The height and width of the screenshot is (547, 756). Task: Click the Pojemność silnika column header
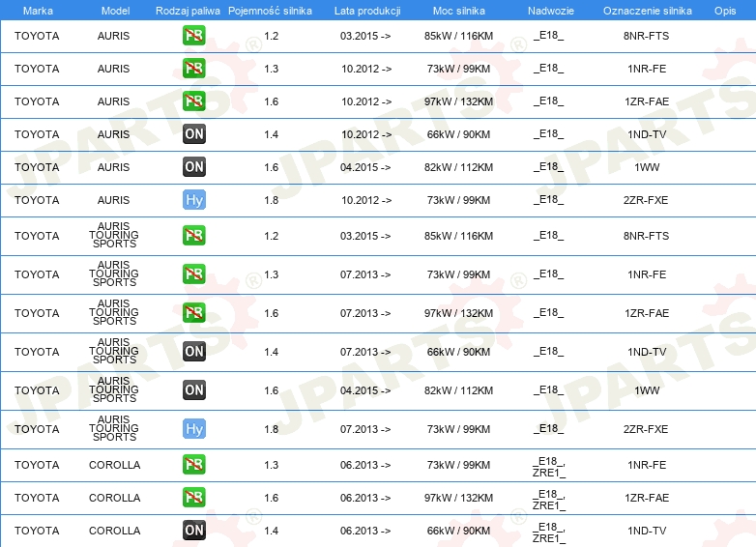point(270,11)
